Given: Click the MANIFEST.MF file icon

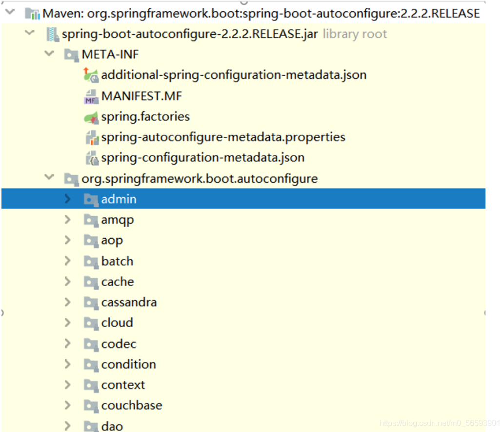Looking at the screenshot, I should (91, 97).
